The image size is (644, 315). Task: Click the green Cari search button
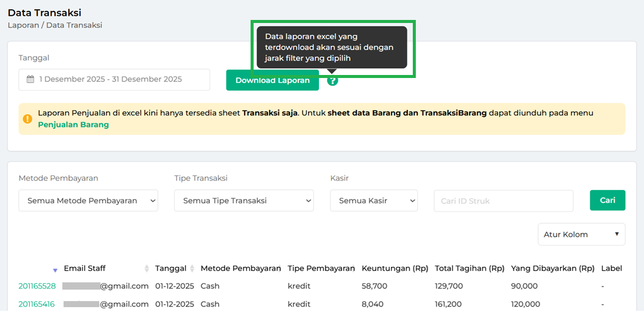pos(607,200)
